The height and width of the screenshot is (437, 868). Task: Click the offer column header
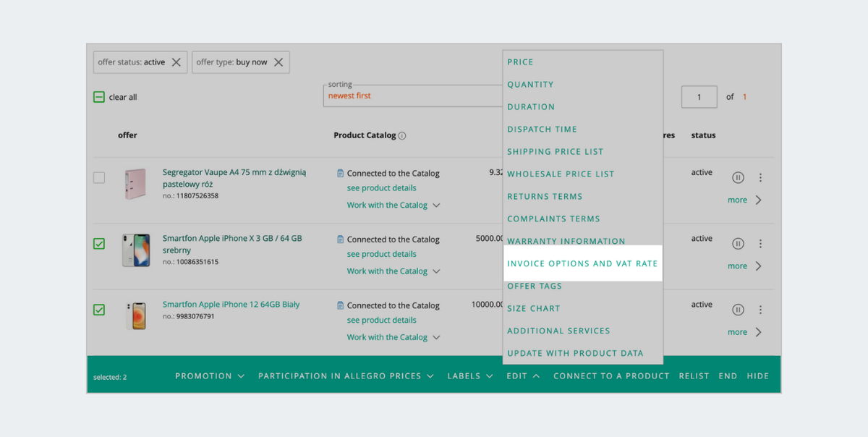coord(127,135)
